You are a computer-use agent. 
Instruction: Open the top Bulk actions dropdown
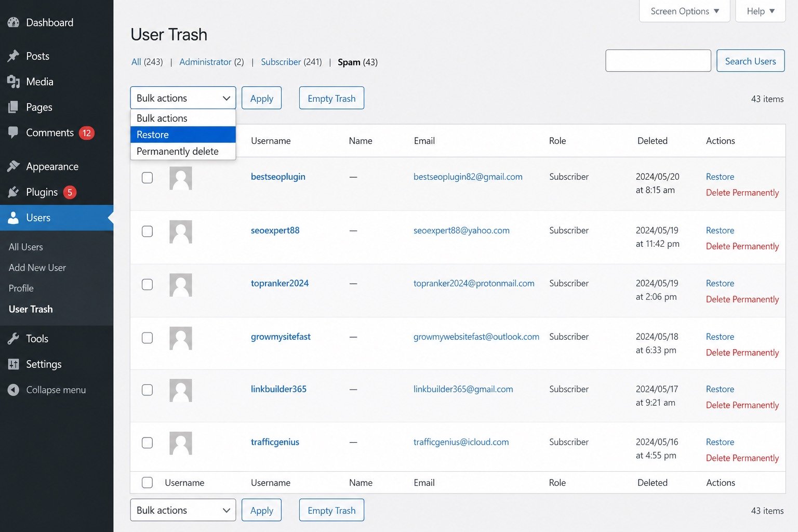pyautogui.click(x=183, y=98)
